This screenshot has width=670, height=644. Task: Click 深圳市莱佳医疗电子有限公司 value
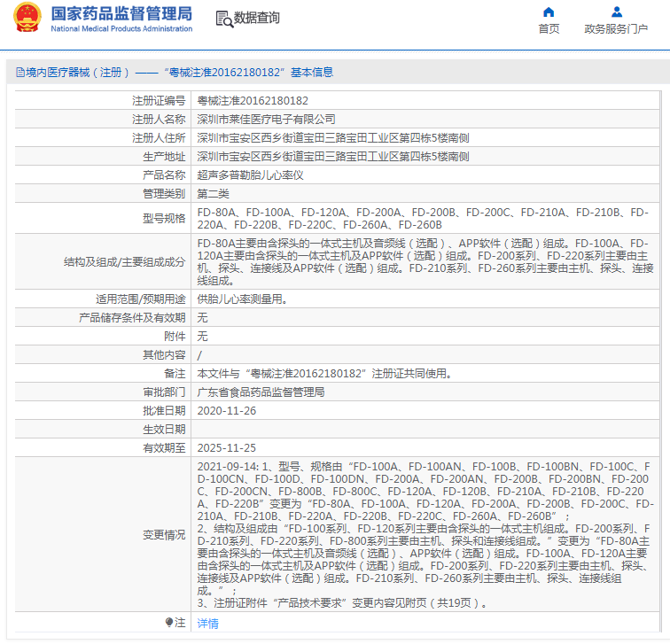(x=266, y=120)
